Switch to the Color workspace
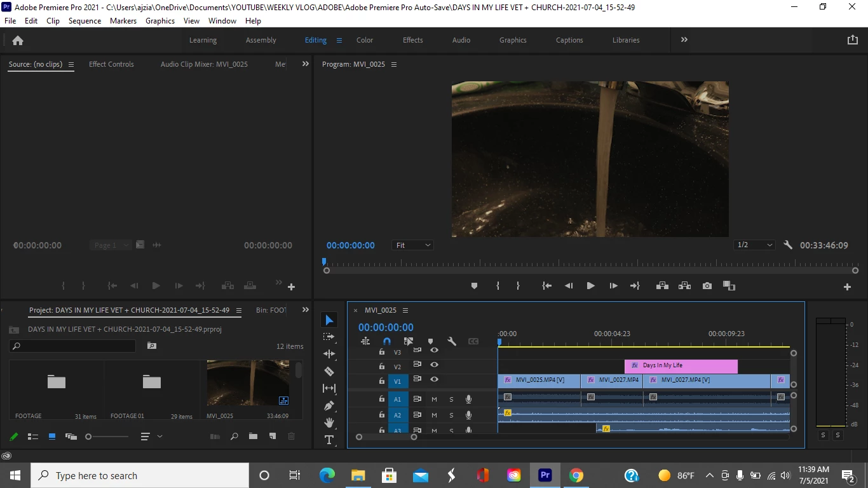 [x=365, y=40]
